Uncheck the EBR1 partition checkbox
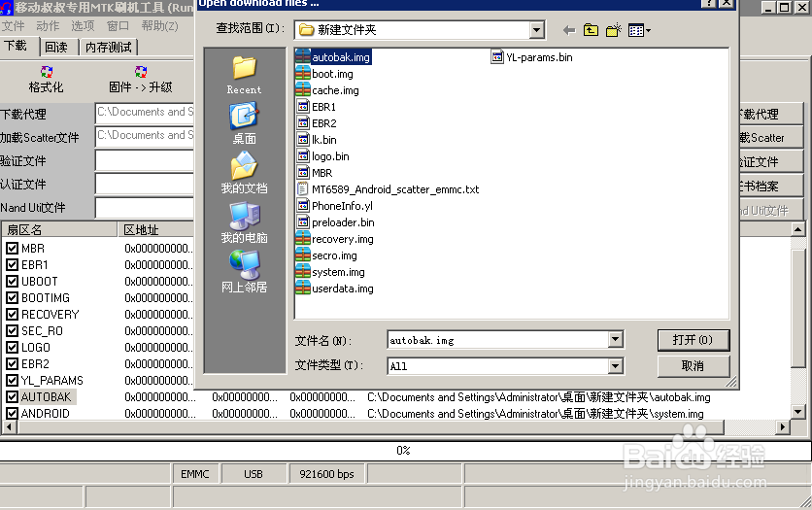The image size is (812, 510). point(12,264)
